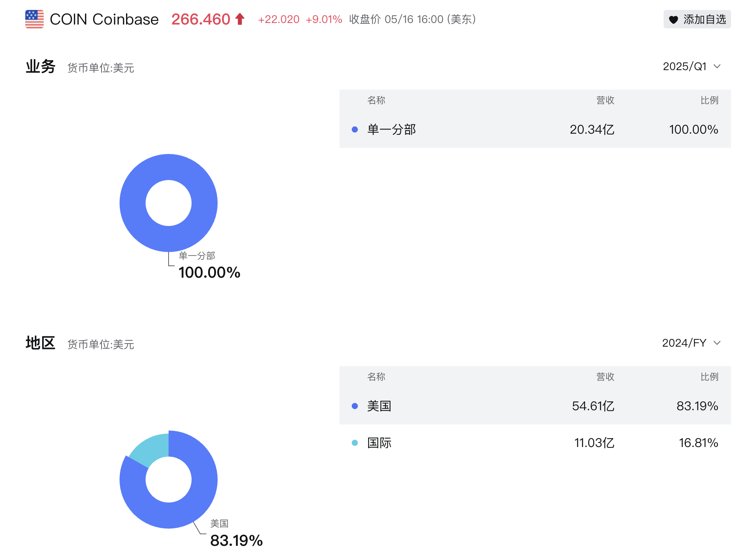Click the 地区 section header
Image resolution: width=741 pixels, height=560 pixels.
40,342
